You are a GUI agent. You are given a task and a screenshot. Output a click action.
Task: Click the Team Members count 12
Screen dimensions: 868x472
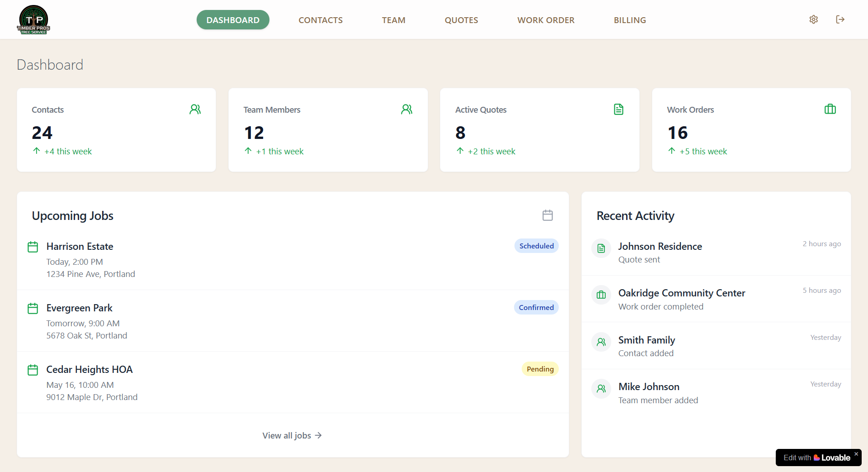coord(254,133)
